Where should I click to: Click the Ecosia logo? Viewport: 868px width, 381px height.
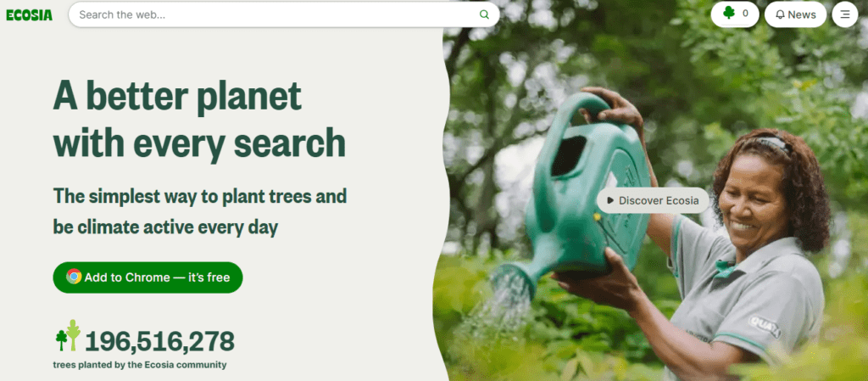click(30, 15)
